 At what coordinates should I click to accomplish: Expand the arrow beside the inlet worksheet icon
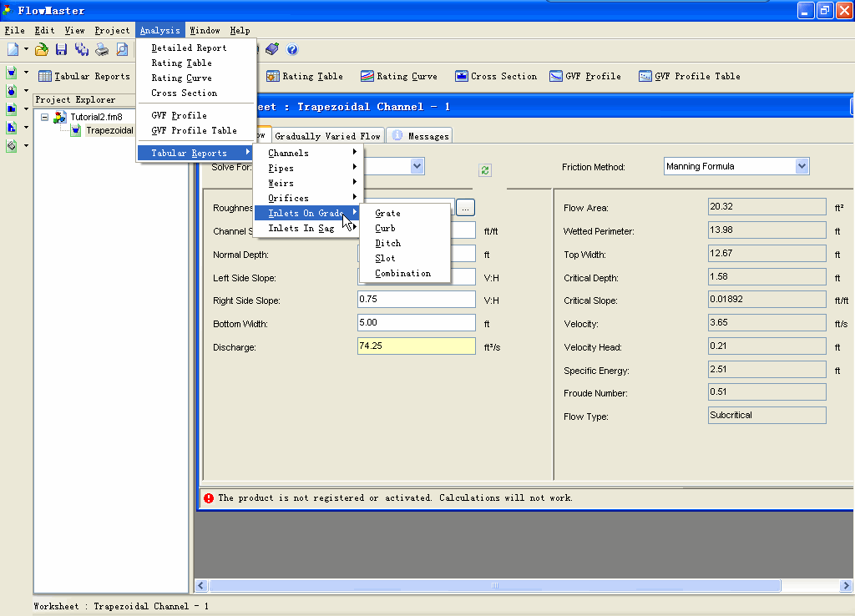point(26,145)
